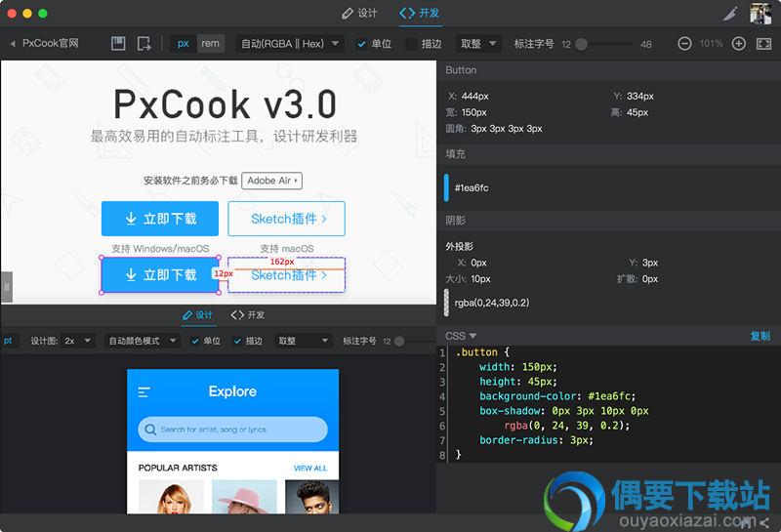The height and width of the screenshot is (532, 781).
Task: Click the save project icon in toolbar
Action: click(118, 43)
